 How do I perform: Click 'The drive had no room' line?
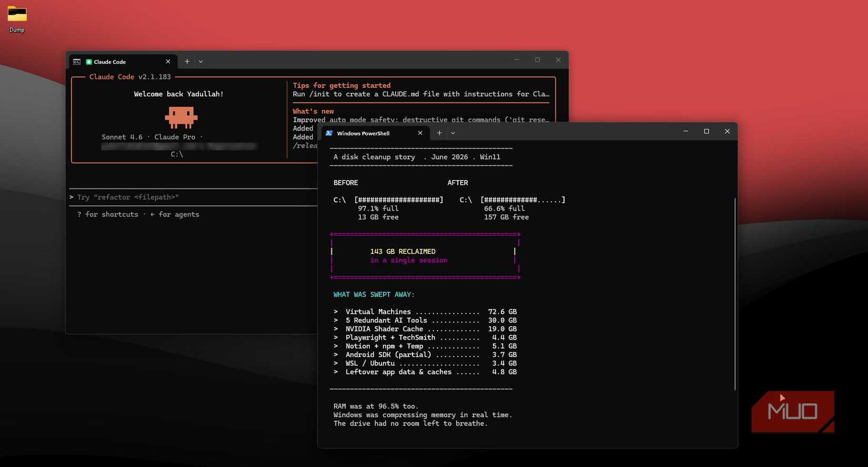410,423
